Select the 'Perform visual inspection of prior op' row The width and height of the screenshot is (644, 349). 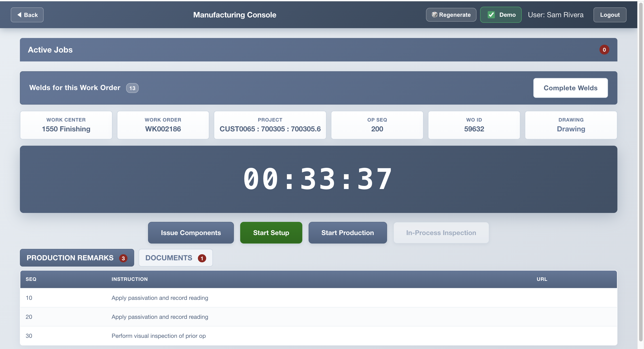[x=318, y=336]
